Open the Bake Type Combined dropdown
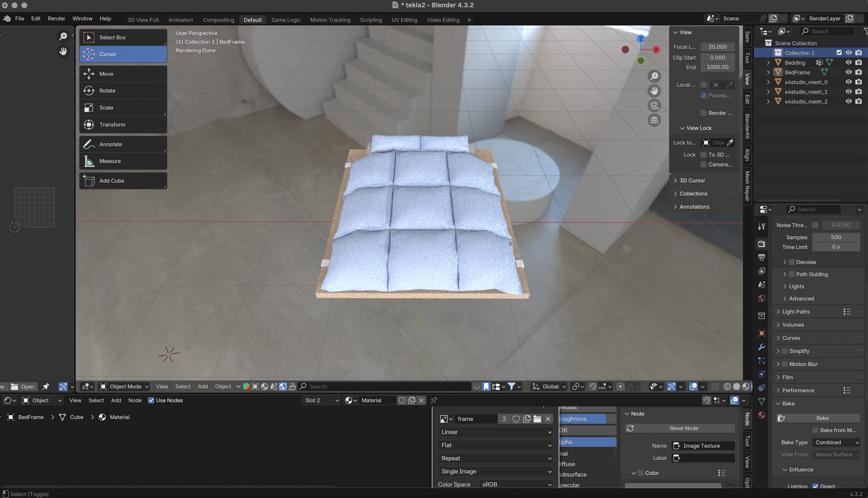 pos(837,442)
